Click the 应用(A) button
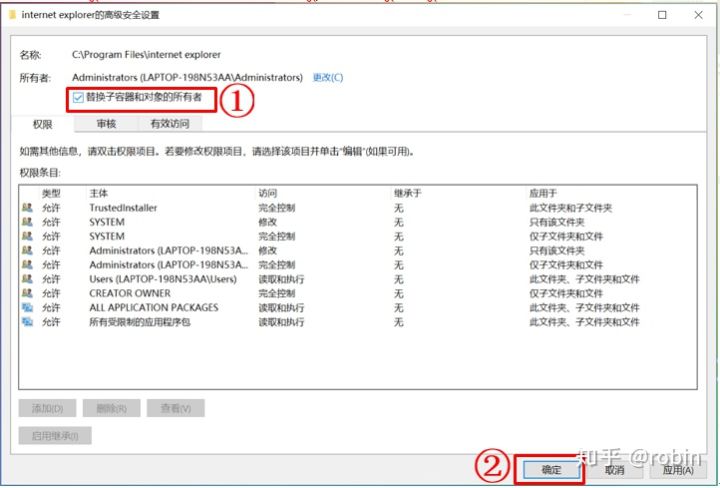This screenshot has width=720, height=488. pyautogui.click(x=678, y=470)
